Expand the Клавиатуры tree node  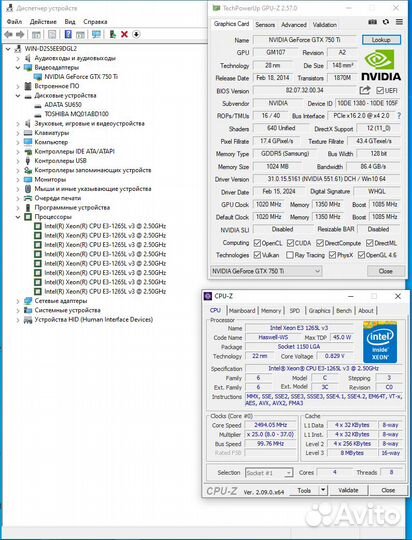click(18, 133)
